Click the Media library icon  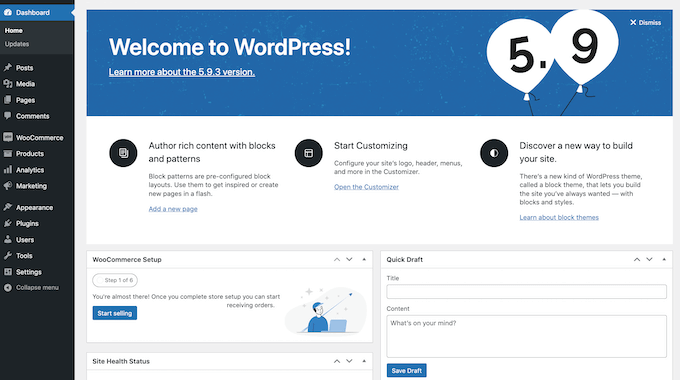pyautogui.click(x=7, y=84)
